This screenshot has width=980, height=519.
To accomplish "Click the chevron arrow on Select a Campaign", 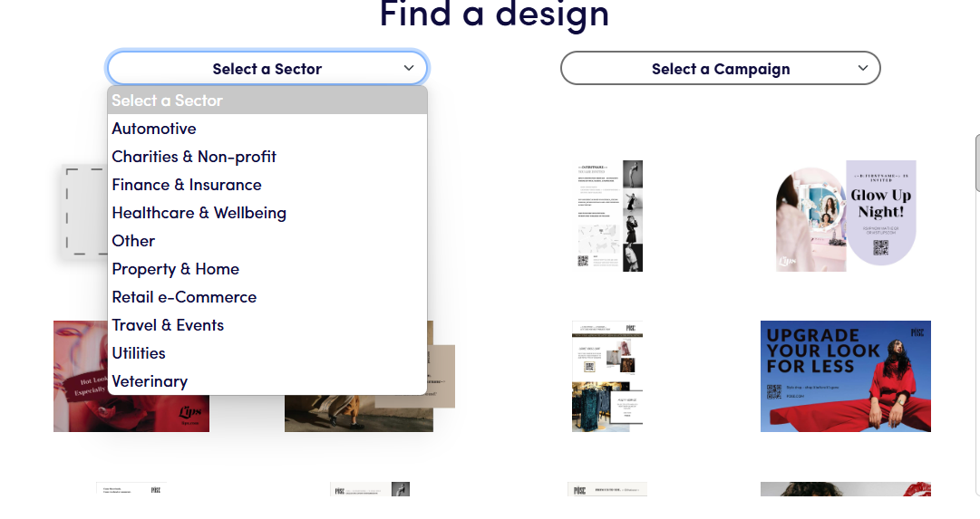I will pyautogui.click(x=862, y=68).
